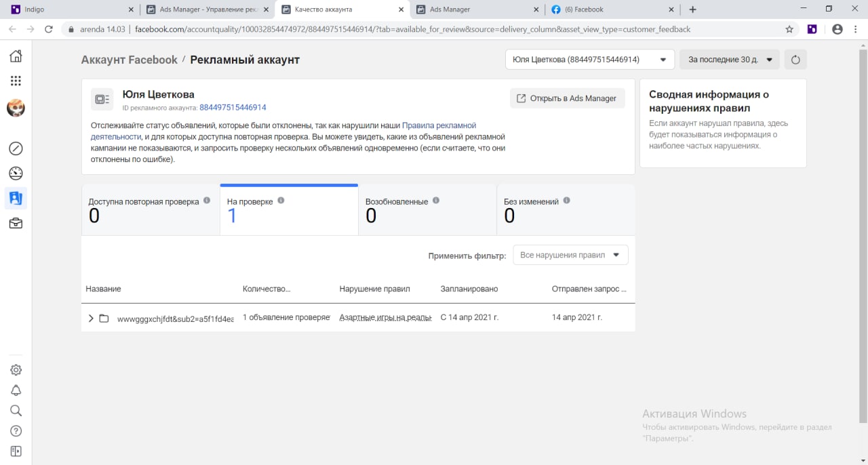Click the Нарушение правил column header
Screen dimensions: 868x465
(374, 289)
